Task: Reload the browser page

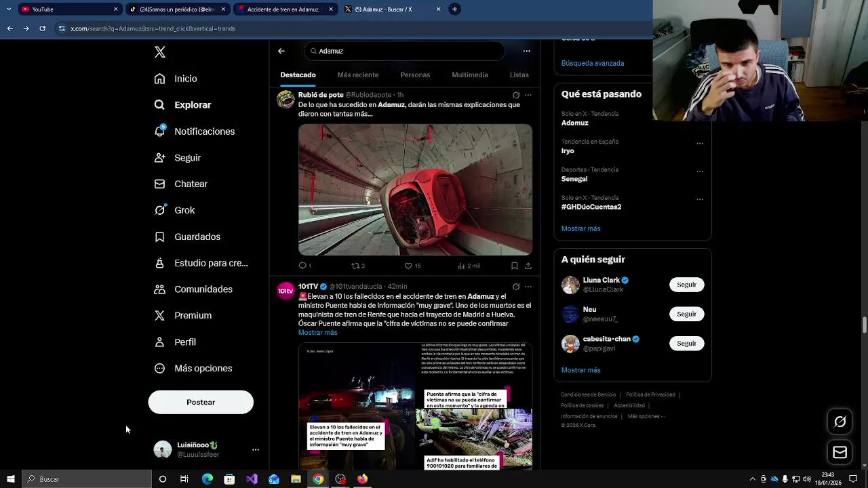Action: [x=42, y=28]
